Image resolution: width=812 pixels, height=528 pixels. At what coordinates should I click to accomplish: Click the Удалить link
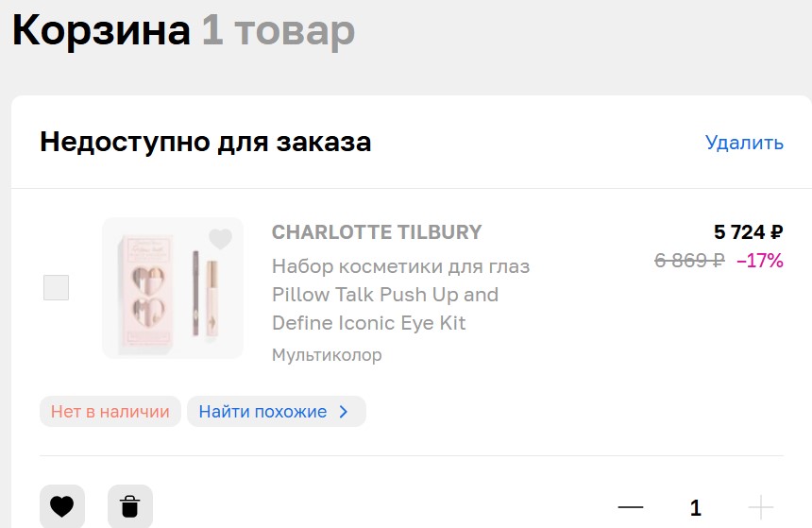[744, 142]
